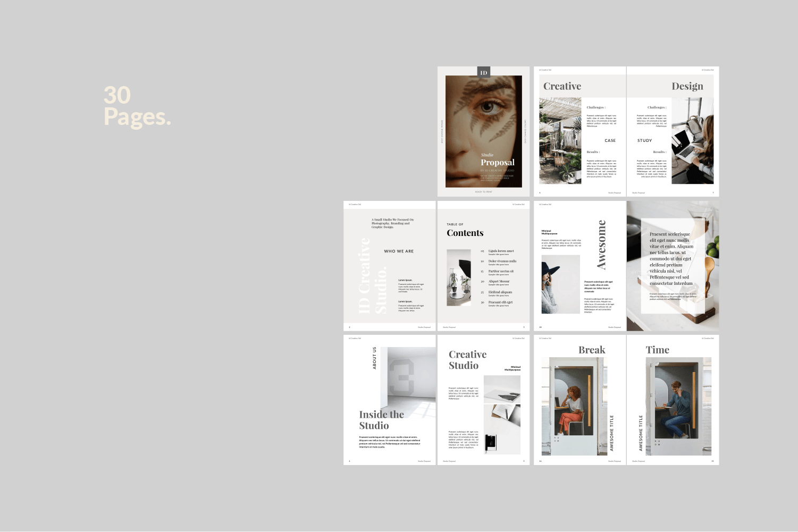Click 'AWESOME TITLE' on the Break page
The width and height of the screenshot is (798, 532).
pyautogui.click(x=611, y=433)
